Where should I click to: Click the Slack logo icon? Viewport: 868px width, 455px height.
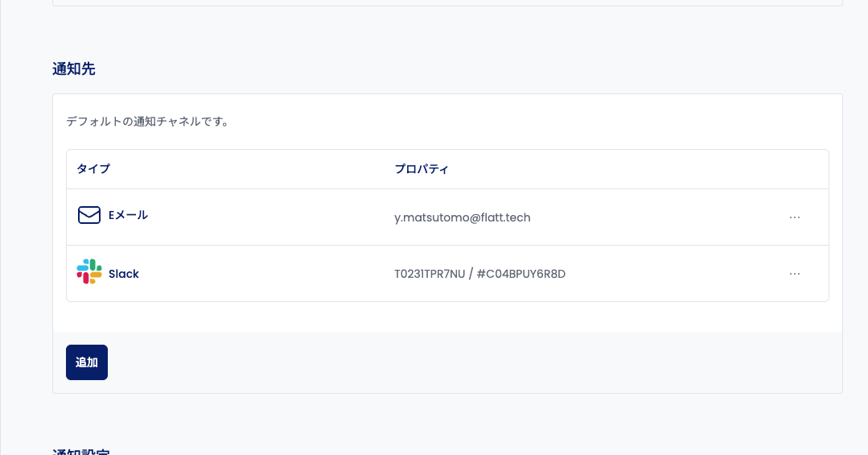89,271
